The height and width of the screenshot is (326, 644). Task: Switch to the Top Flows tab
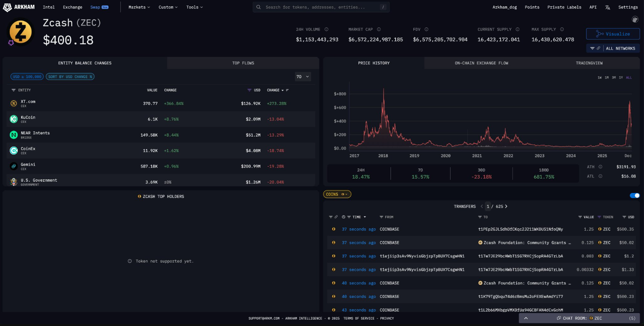pos(243,63)
